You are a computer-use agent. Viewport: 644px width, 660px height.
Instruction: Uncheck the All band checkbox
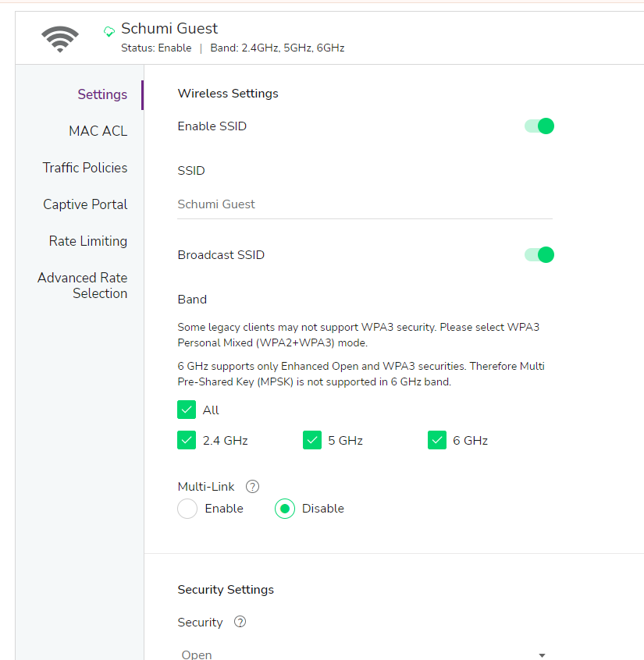coord(187,409)
